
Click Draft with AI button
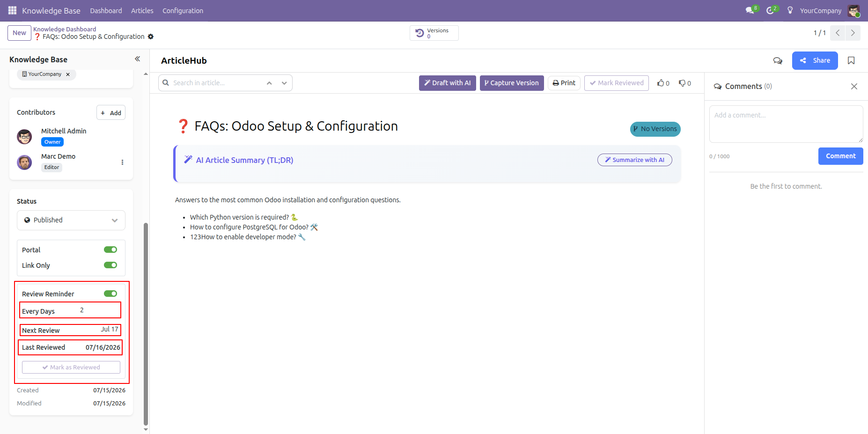[x=448, y=83]
